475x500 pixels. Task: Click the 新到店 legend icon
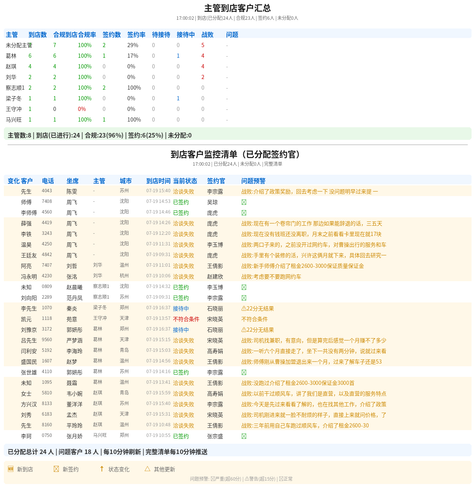click(10, 469)
